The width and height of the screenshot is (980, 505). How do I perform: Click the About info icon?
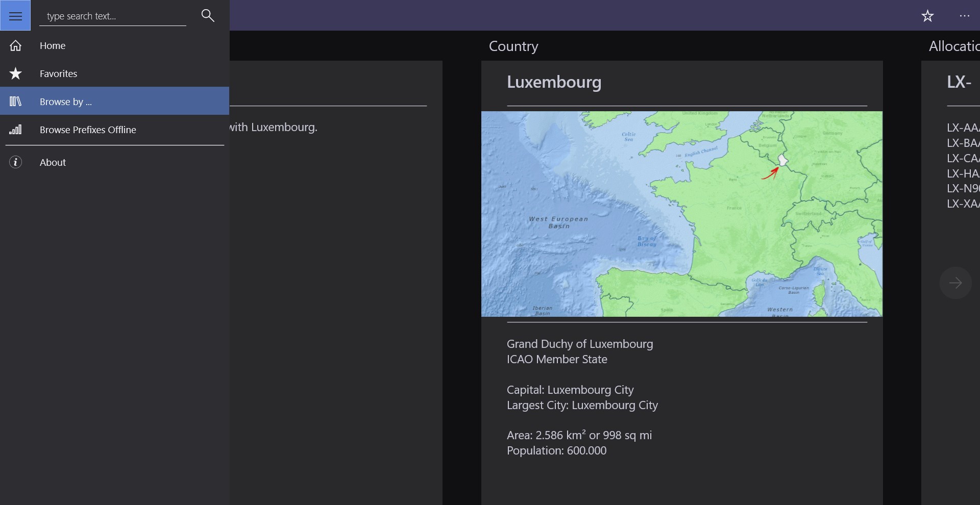[15, 162]
